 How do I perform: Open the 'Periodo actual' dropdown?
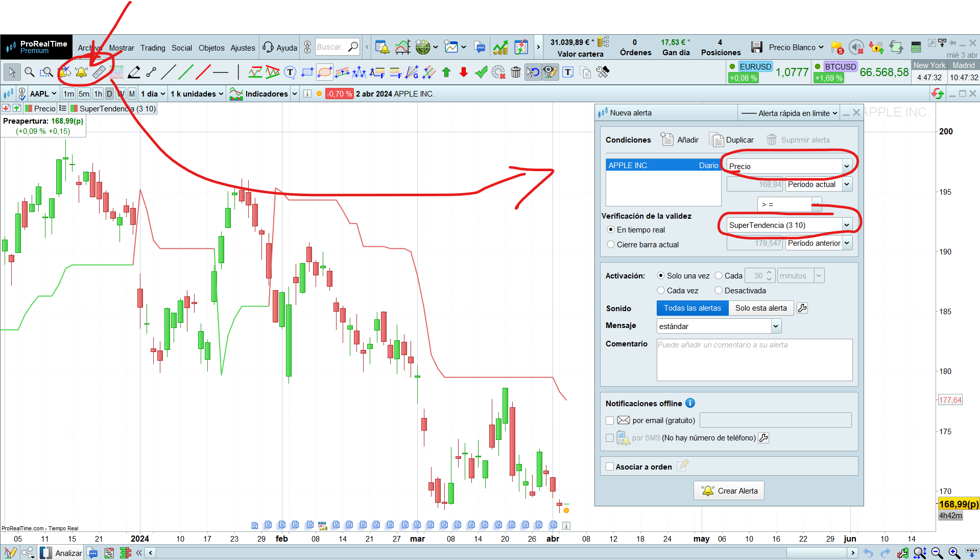(x=819, y=184)
